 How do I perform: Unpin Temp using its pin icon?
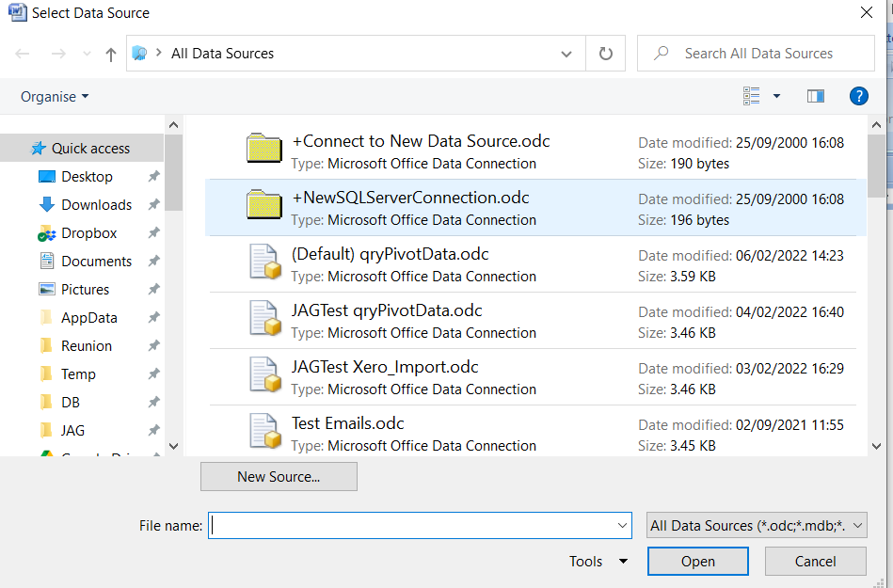click(153, 374)
